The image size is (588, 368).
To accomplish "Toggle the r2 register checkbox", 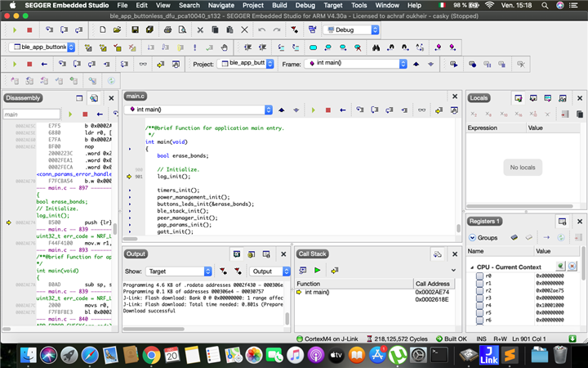I will (479, 290).
